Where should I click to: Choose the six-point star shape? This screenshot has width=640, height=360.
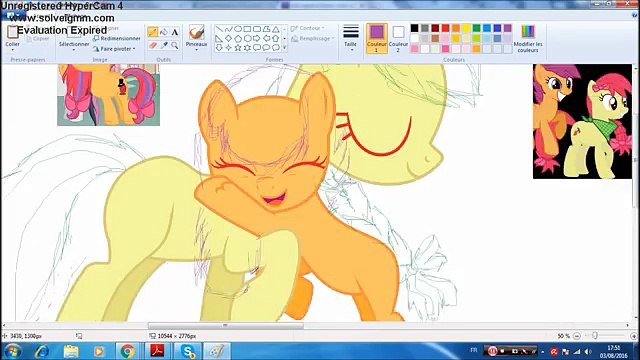[247, 48]
